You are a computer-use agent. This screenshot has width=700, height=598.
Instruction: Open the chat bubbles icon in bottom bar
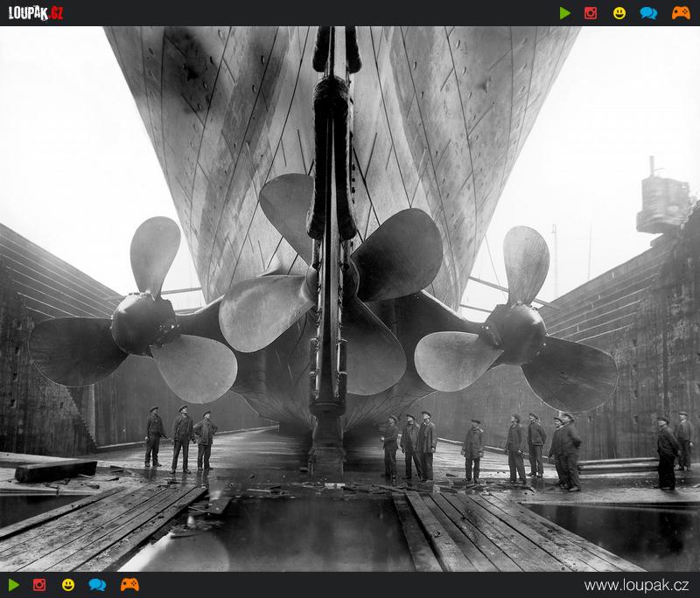[97, 585]
